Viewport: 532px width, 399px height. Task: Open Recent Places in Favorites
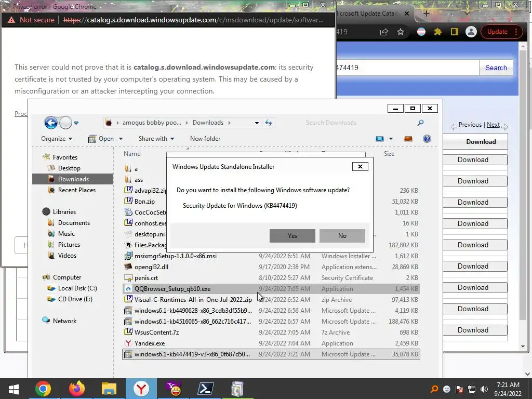pyautogui.click(x=77, y=190)
